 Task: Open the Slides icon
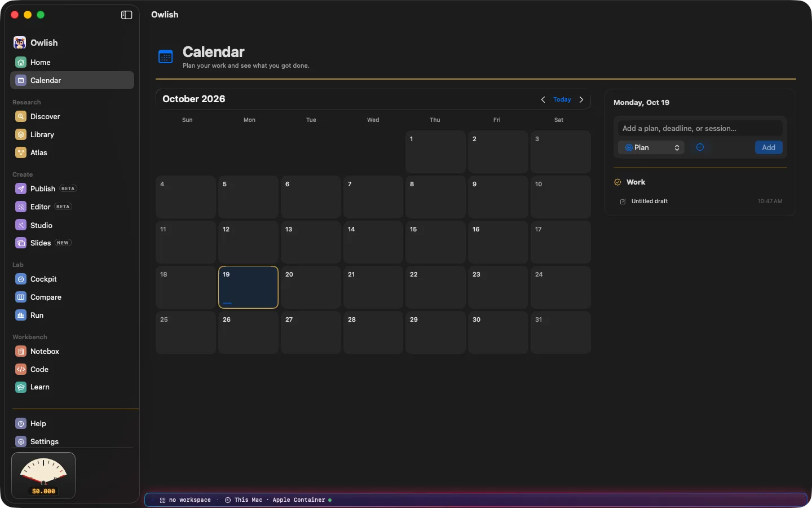(x=21, y=243)
